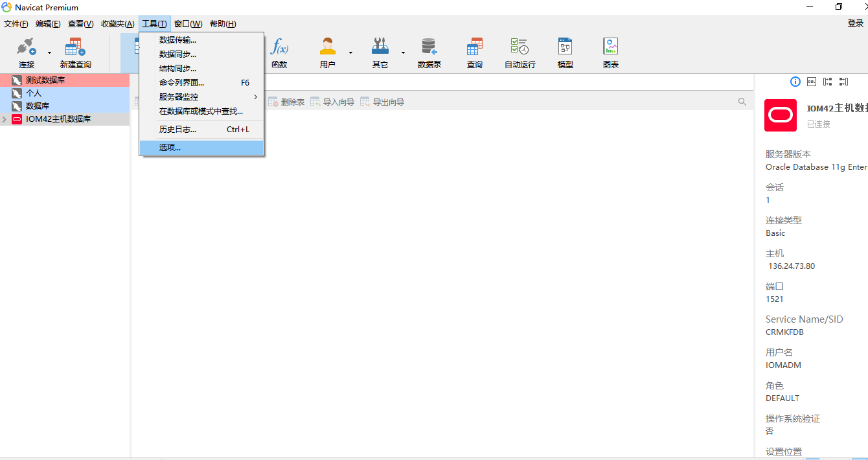This screenshot has width=868, height=460.
Task: Click the search magnifier icon above table area
Action: tap(742, 101)
